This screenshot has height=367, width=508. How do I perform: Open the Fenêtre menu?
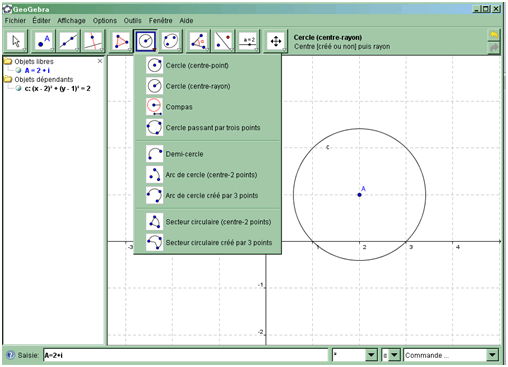tap(160, 21)
